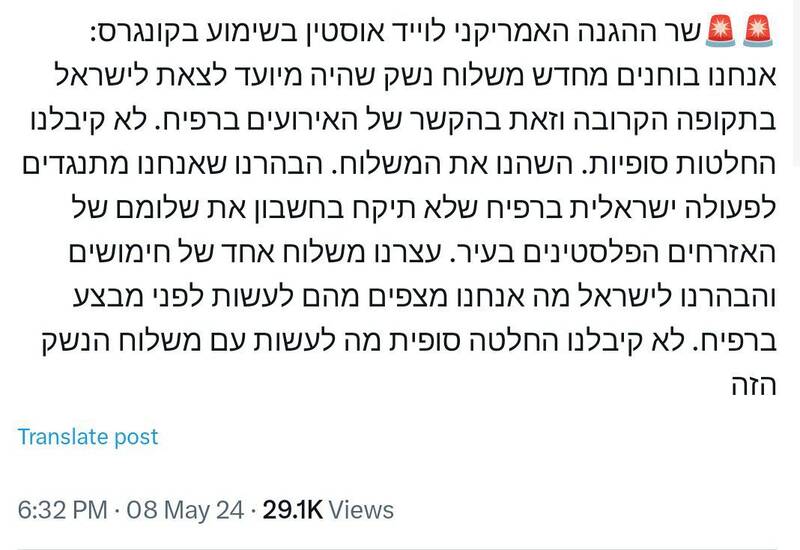Viewport: 800px width, 550px height.
Task: Open the 29.1K view count
Action: click(293, 510)
